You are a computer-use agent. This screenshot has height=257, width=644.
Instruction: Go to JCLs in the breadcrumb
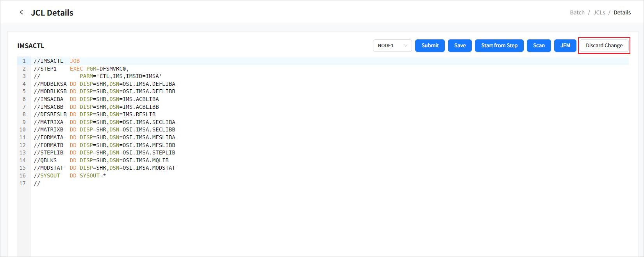coord(599,12)
